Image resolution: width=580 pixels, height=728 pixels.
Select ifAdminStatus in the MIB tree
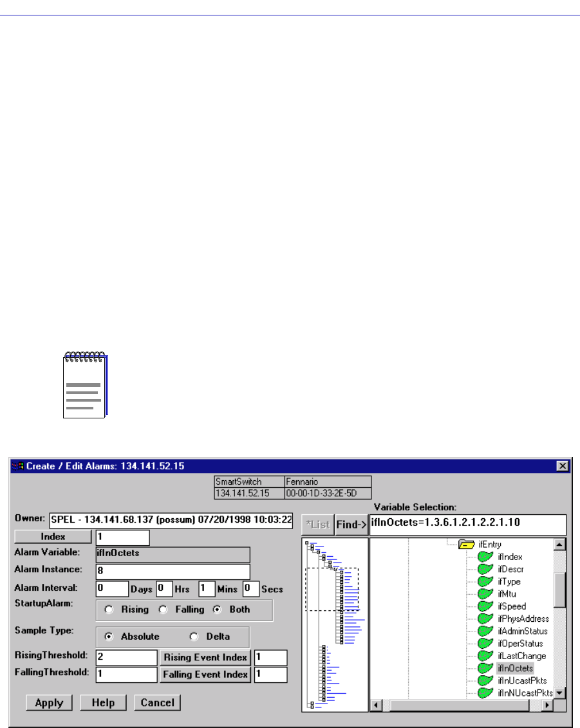tap(523, 631)
